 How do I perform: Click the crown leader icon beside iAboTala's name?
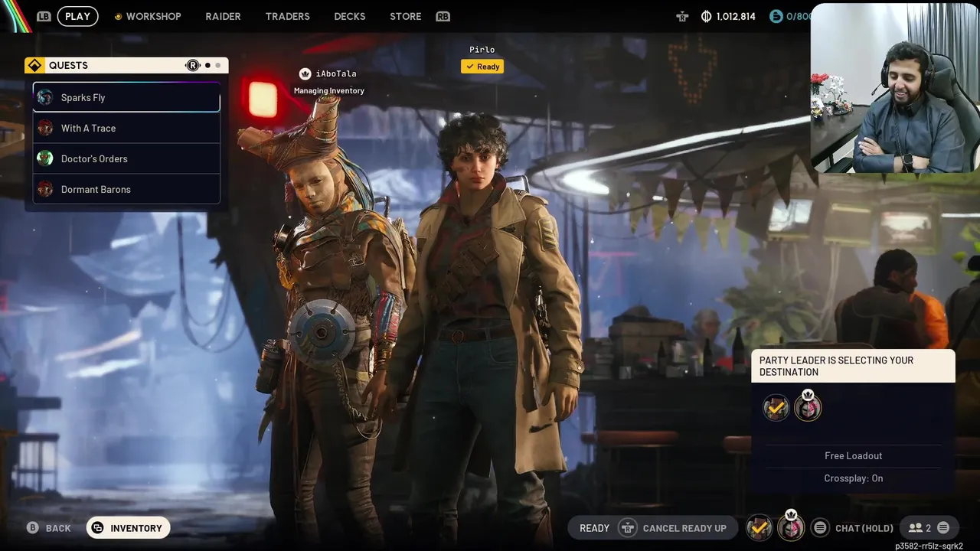tap(305, 73)
